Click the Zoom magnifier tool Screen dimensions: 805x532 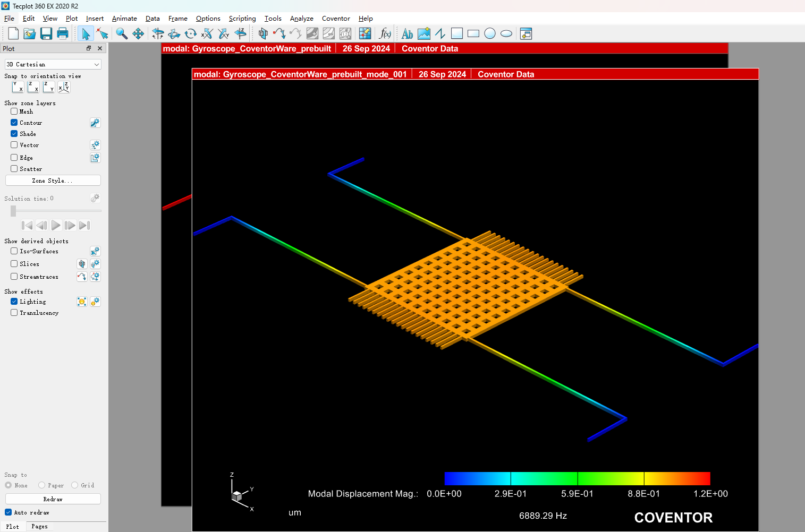pyautogui.click(x=122, y=34)
